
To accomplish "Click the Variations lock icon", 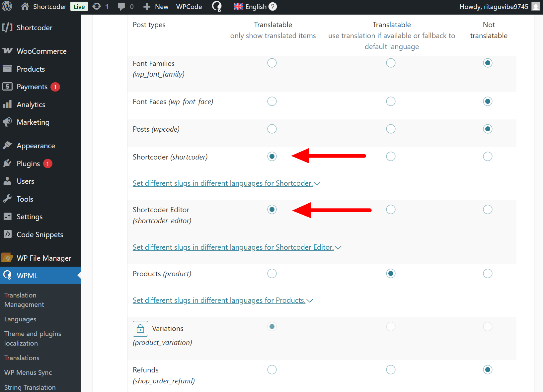I will (140, 329).
